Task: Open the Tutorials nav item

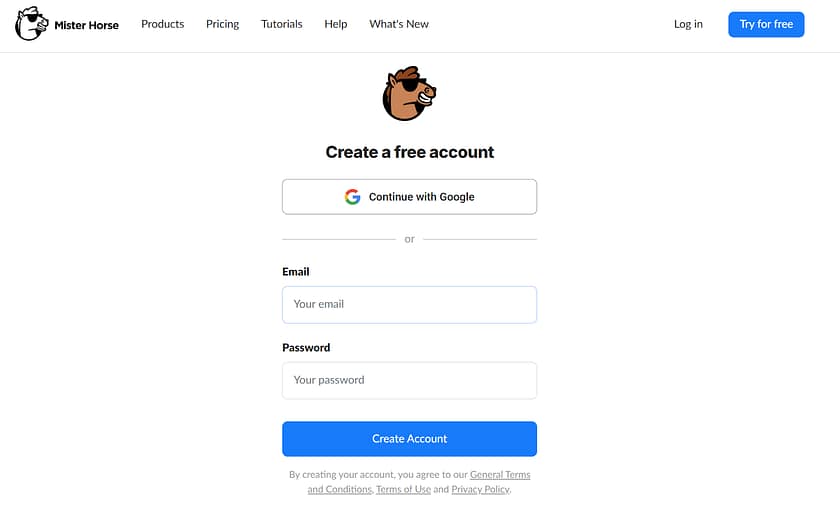Action: tap(281, 24)
